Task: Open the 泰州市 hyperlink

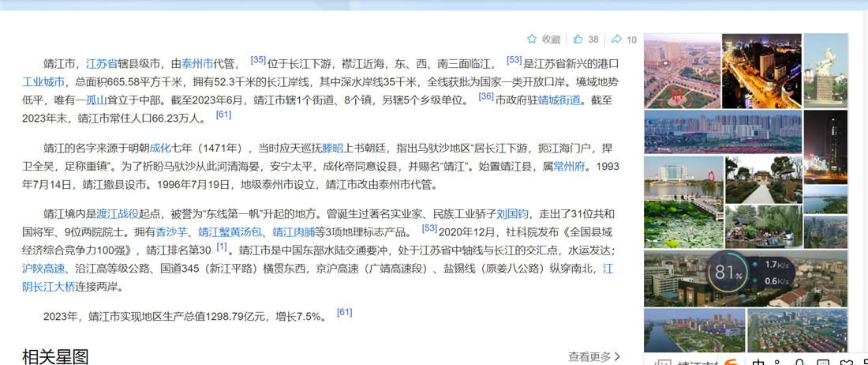Action: point(197,64)
